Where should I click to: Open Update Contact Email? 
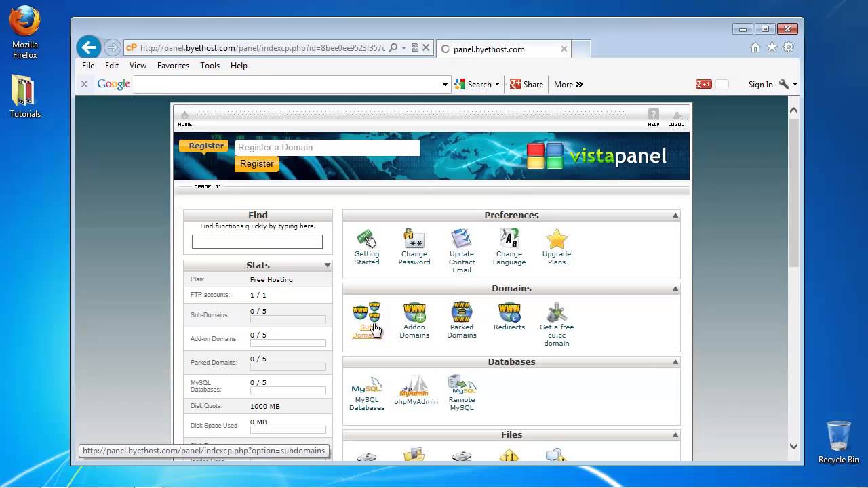461,239
